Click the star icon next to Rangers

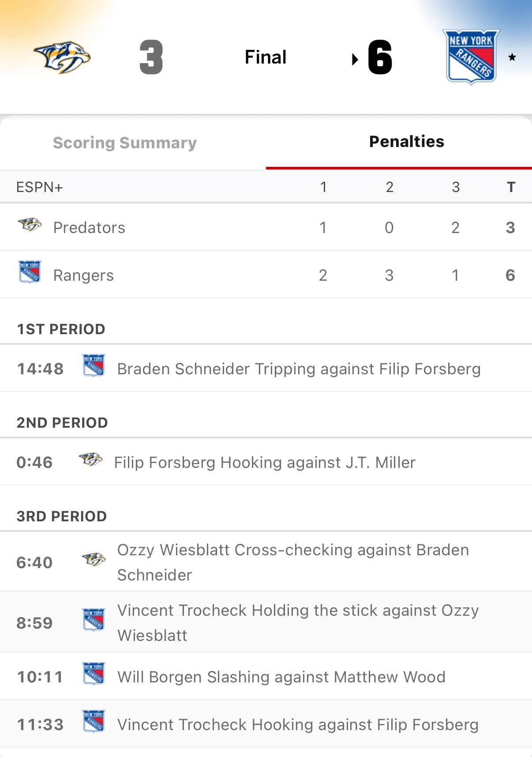point(512,57)
